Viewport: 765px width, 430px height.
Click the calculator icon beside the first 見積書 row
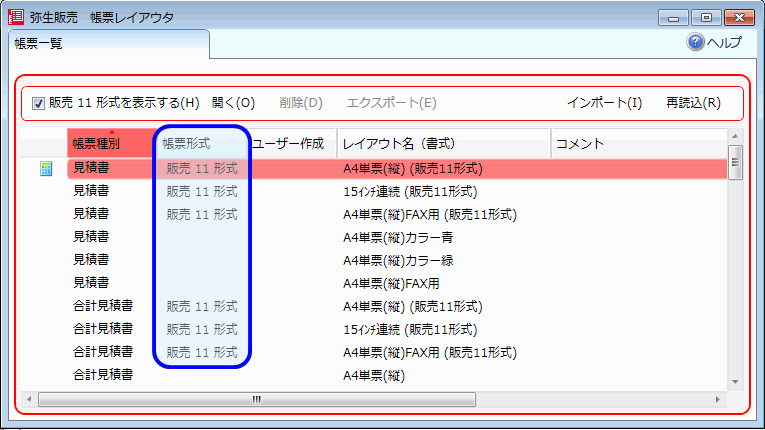tap(46, 169)
